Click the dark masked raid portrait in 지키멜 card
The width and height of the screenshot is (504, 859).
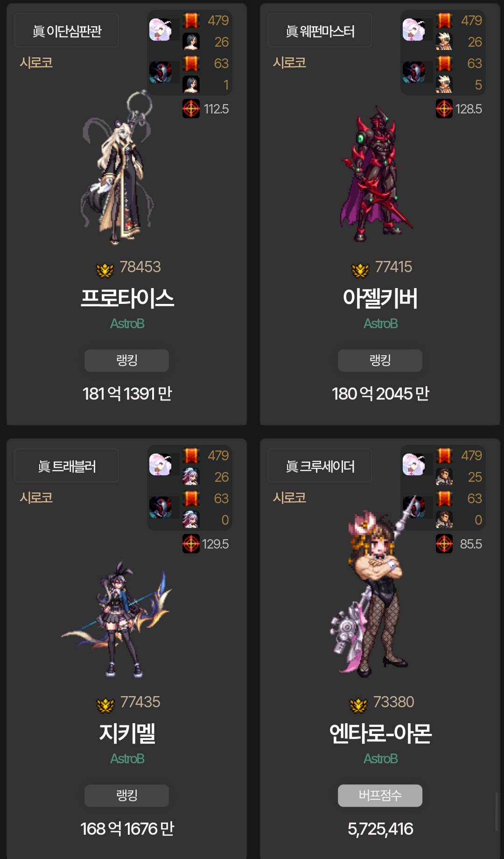pyautogui.click(x=160, y=507)
